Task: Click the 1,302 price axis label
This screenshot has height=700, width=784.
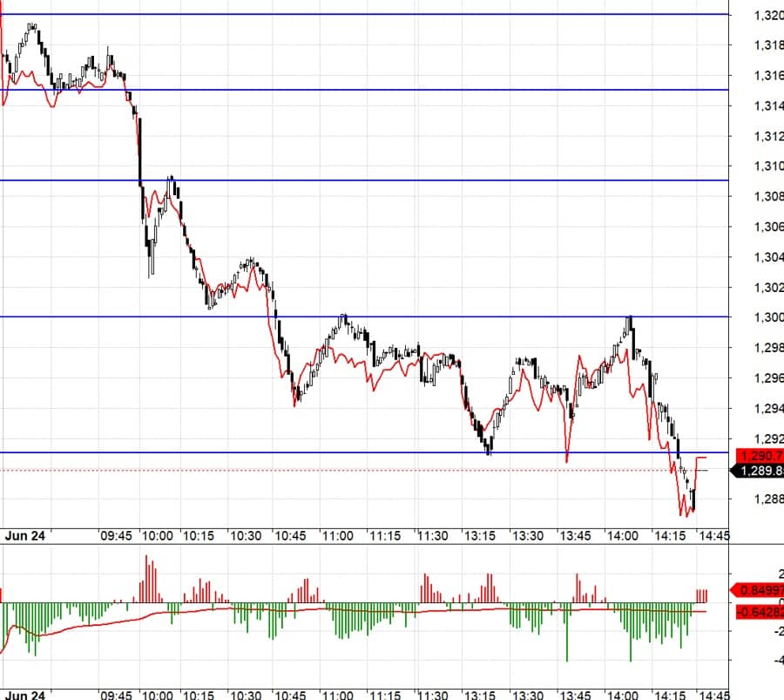Action: [769, 288]
